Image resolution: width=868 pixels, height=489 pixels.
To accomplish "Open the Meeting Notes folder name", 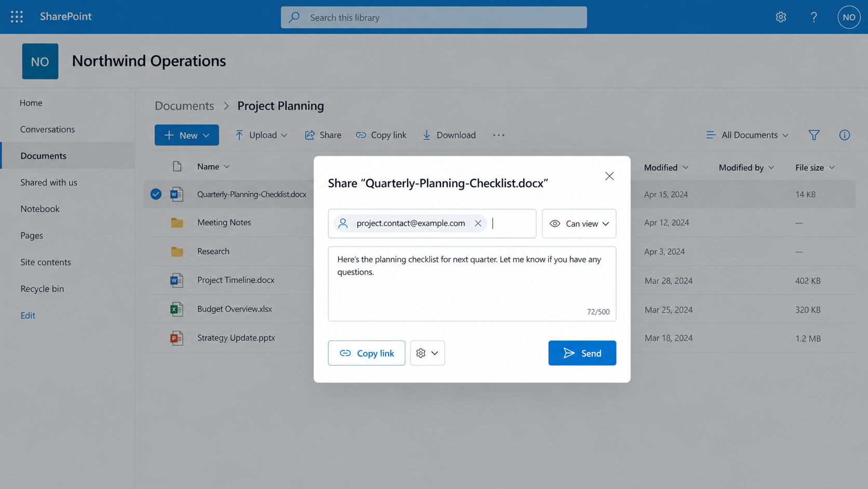I will tap(224, 222).
